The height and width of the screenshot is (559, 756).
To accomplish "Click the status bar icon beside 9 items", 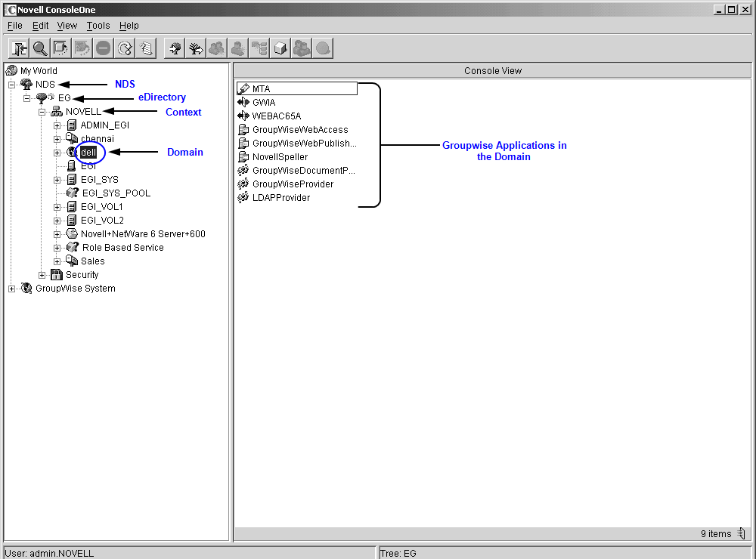I will 742,533.
